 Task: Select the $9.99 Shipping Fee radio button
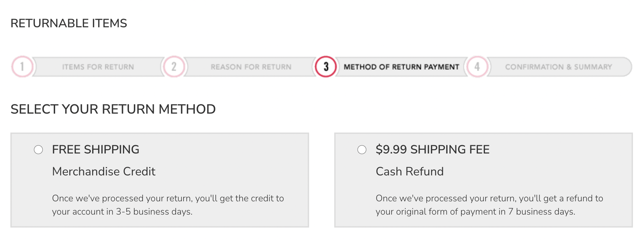point(362,150)
